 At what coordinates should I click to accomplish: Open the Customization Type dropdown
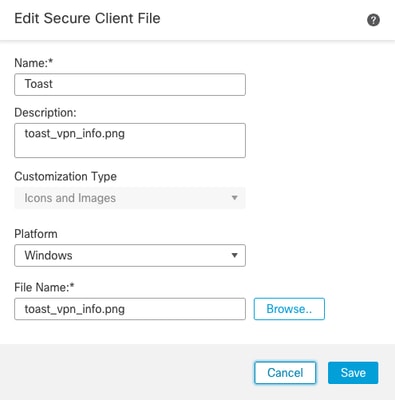click(130, 198)
